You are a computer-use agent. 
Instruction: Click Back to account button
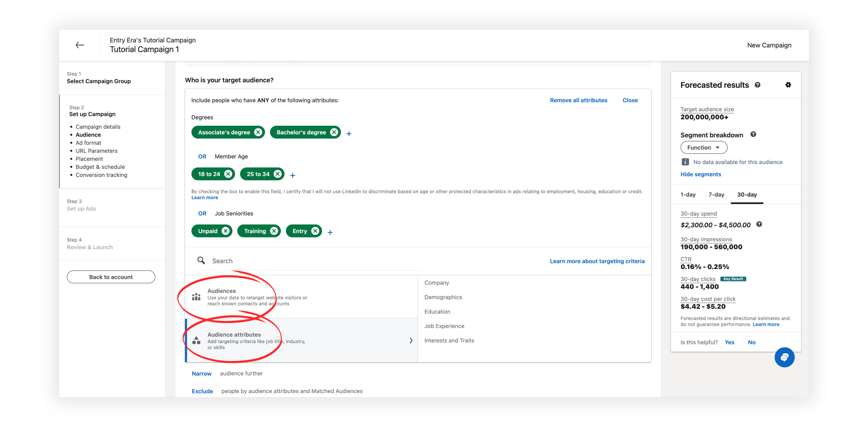click(x=111, y=277)
